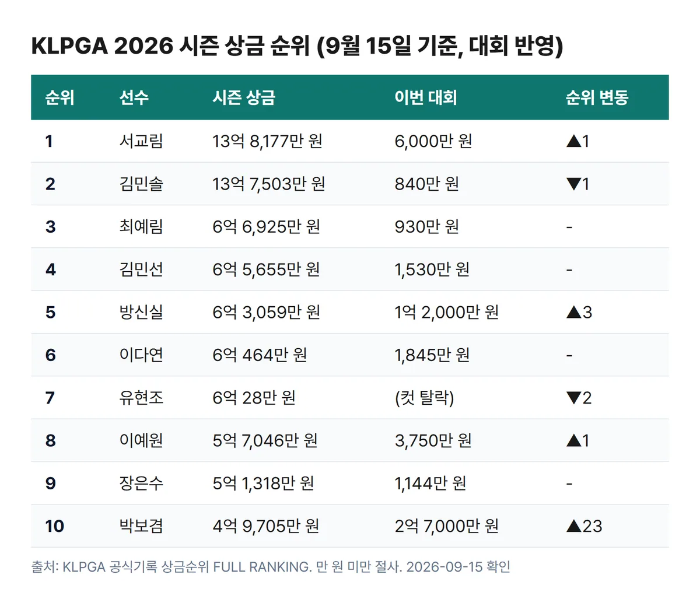Click tournament prize 1억 2,000만 원
Viewport: 700px width, 606px height.
coord(447,312)
